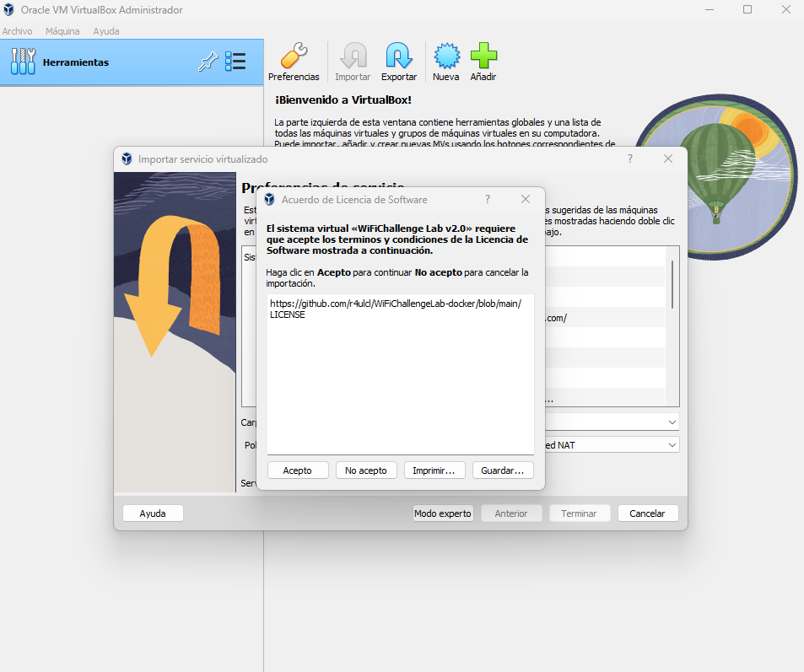Minimize the VirtualBox Administrador window
This screenshot has height=672, width=804.
coord(710,10)
